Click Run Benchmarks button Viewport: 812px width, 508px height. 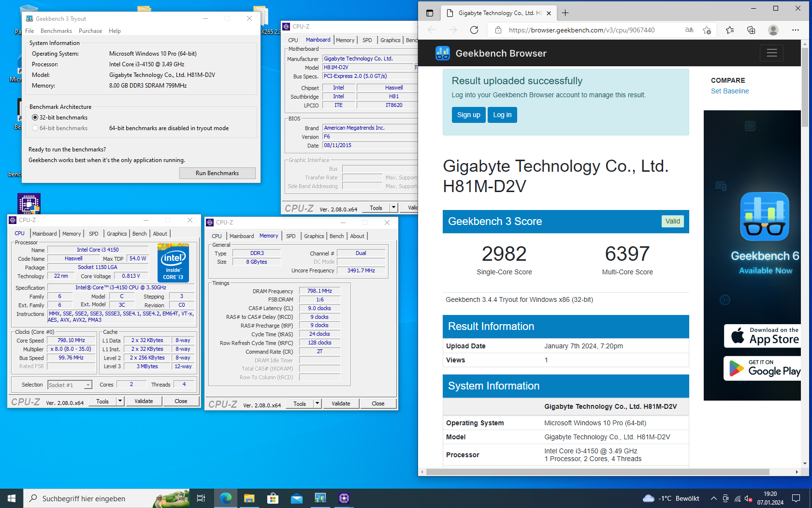[217, 173]
